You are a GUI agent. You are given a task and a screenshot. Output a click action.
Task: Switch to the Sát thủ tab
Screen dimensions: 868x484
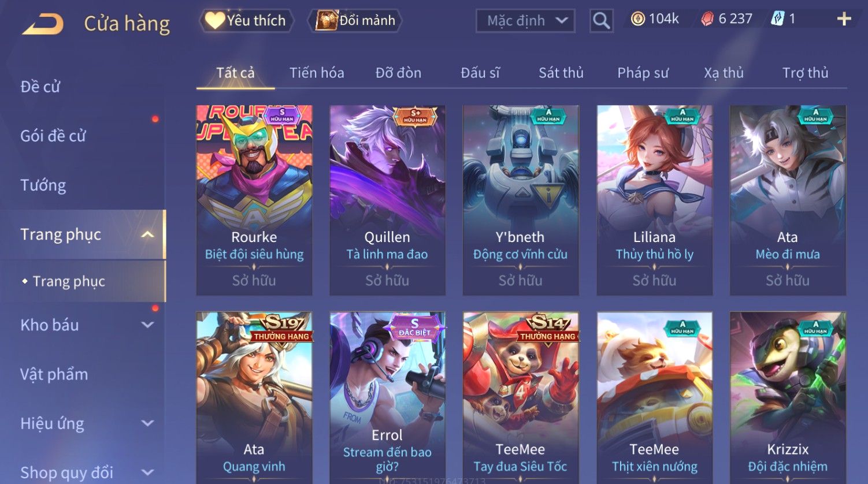point(561,73)
